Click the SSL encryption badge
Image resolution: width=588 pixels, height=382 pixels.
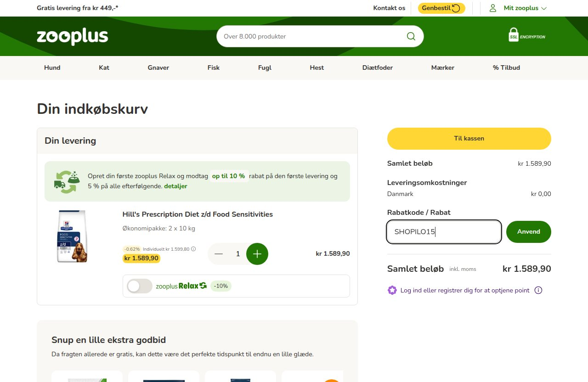click(527, 35)
